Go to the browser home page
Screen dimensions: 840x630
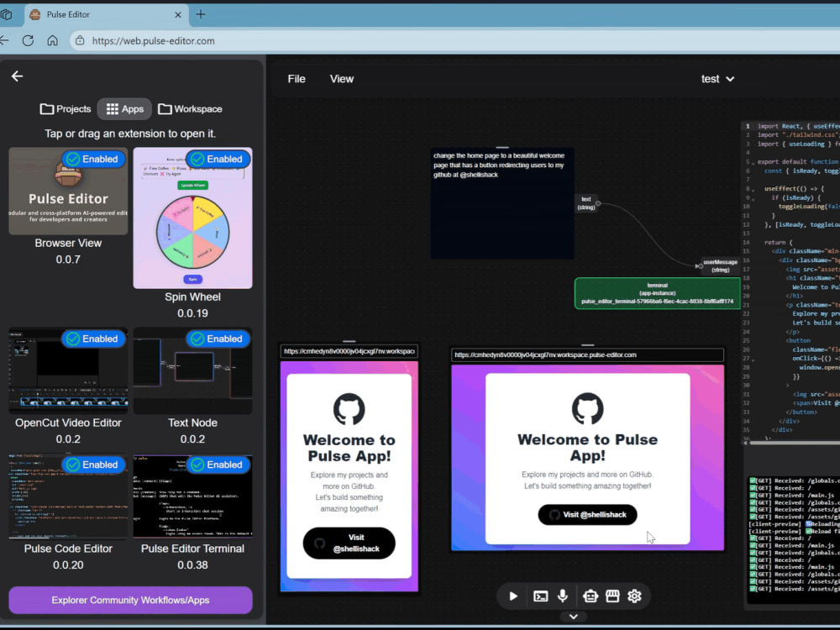coord(52,40)
